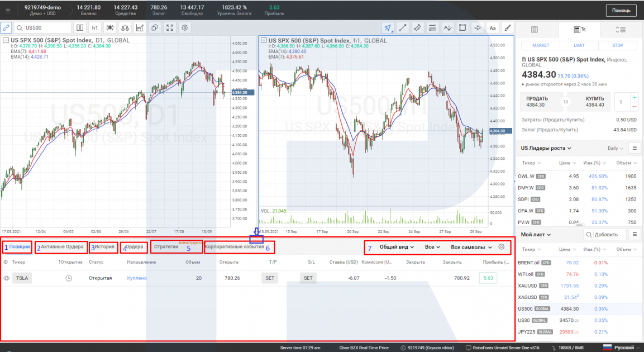This screenshot has height=352, width=644.
Task: Select the LIMIT order type
Action: pos(579,46)
